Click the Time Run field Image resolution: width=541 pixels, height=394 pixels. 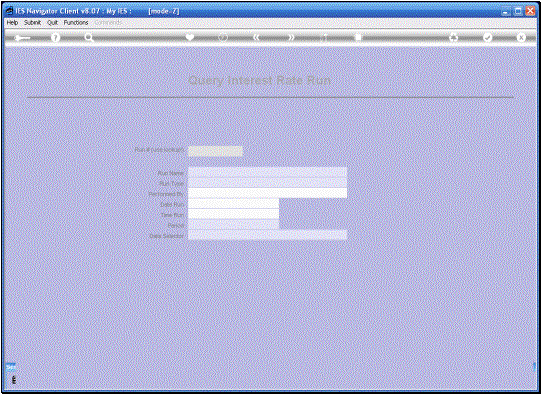234,214
